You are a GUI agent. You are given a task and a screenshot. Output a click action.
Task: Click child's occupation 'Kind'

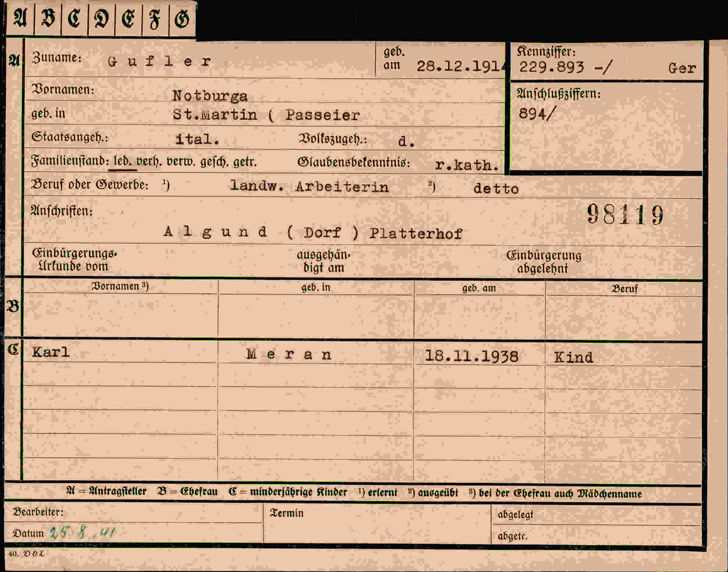[573, 357]
